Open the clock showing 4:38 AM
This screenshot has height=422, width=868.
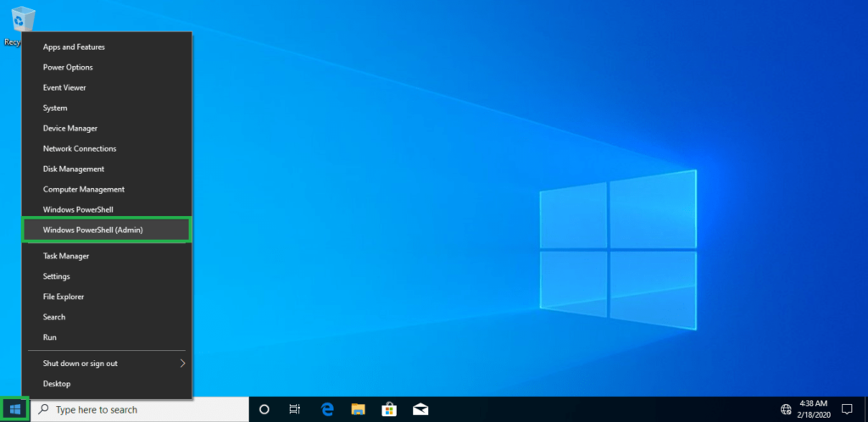[813, 409]
